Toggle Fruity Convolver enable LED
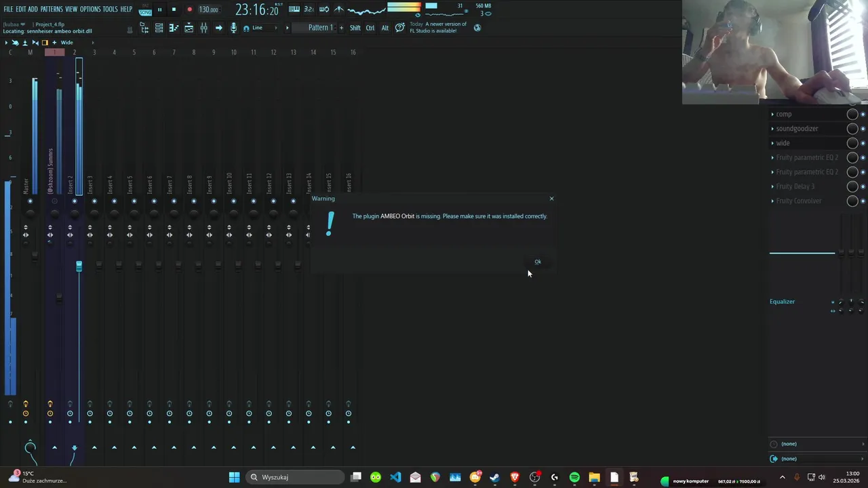This screenshot has width=868, height=488. click(863, 201)
